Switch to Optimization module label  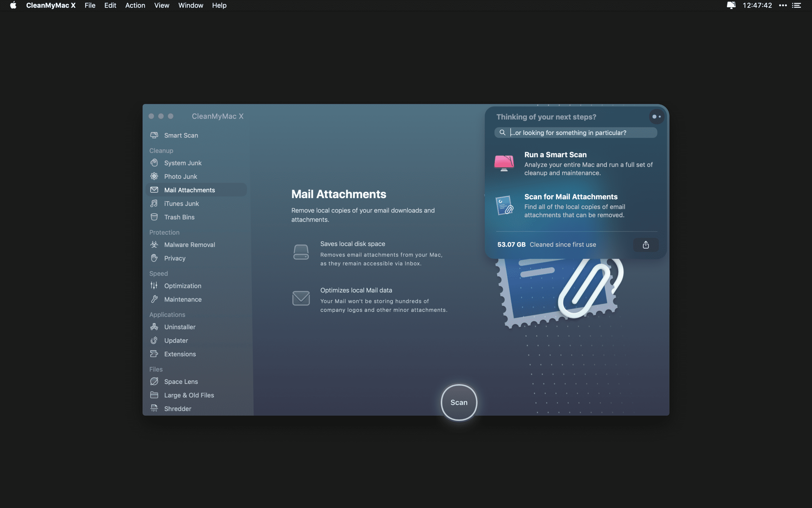pyautogui.click(x=182, y=285)
